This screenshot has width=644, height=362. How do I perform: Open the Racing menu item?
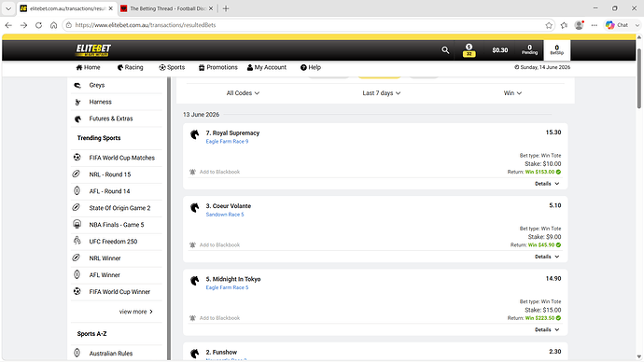click(x=130, y=67)
